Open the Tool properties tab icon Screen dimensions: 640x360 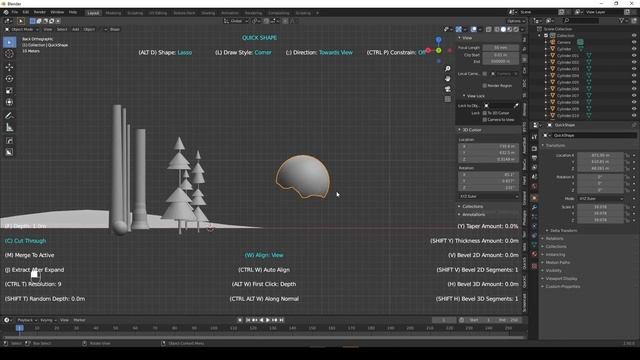534,138
